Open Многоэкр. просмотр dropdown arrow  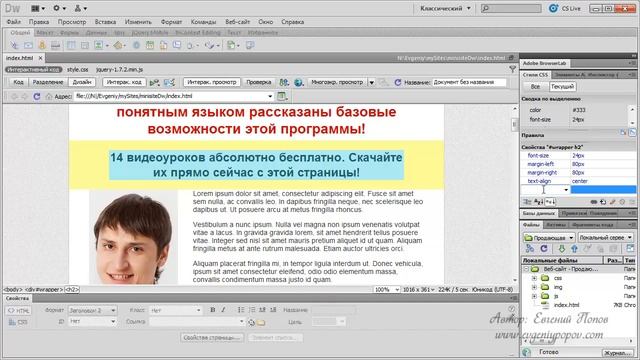pos(371,82)
